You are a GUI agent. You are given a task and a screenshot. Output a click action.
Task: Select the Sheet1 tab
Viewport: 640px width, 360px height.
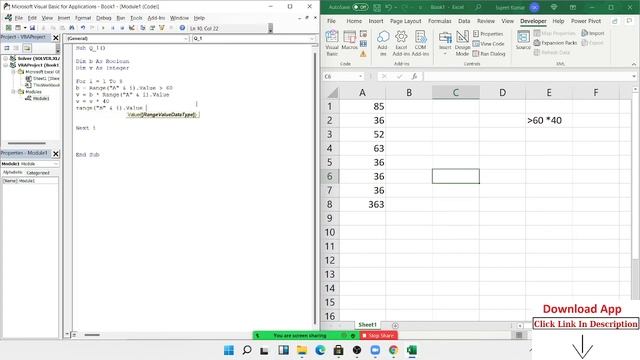(x=367, y=324)
